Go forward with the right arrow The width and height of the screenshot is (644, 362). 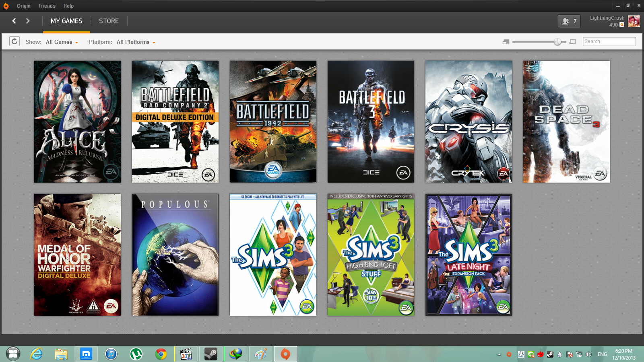pyautogui.click(x=28, y=21)
